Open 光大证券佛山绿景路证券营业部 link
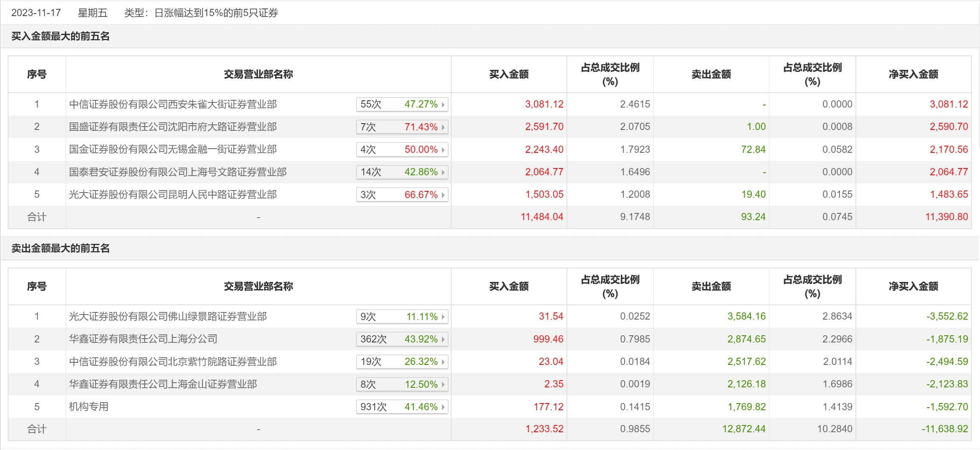The width and height of the screenshot is (980, 450). [168, 316]
